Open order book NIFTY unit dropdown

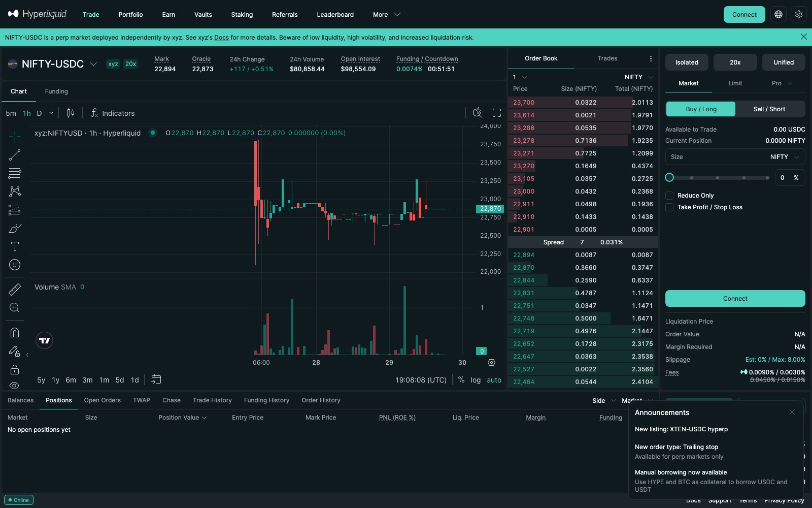639,77
